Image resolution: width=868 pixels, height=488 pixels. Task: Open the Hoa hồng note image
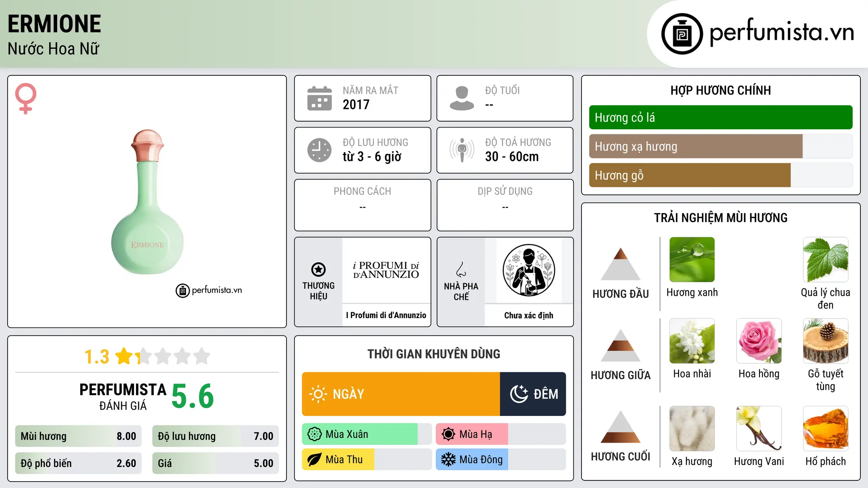(759, 341)
